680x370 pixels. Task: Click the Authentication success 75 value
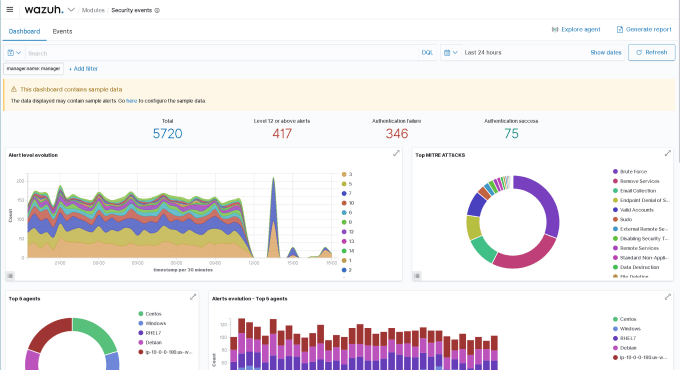[x=511, y=134]
